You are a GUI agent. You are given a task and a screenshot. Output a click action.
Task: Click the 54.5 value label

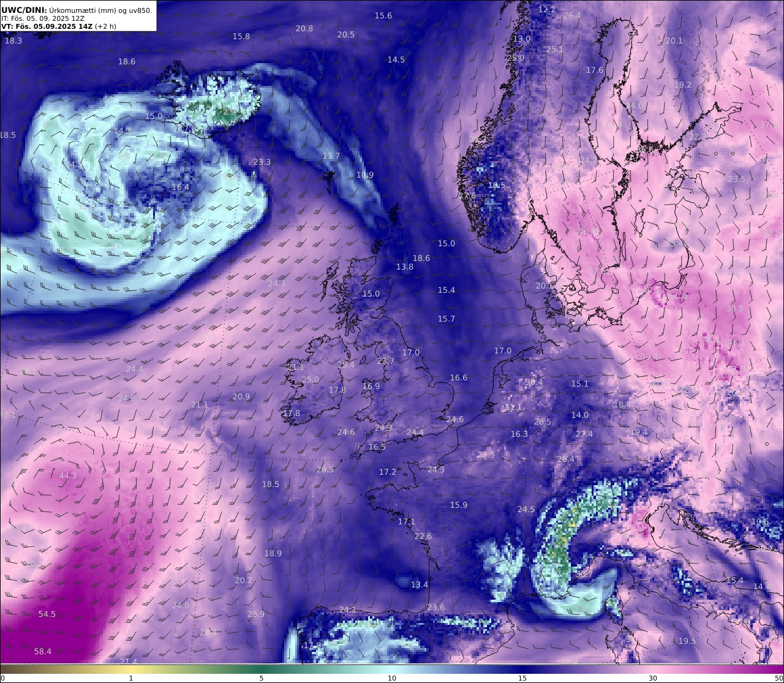coord(47,614)
